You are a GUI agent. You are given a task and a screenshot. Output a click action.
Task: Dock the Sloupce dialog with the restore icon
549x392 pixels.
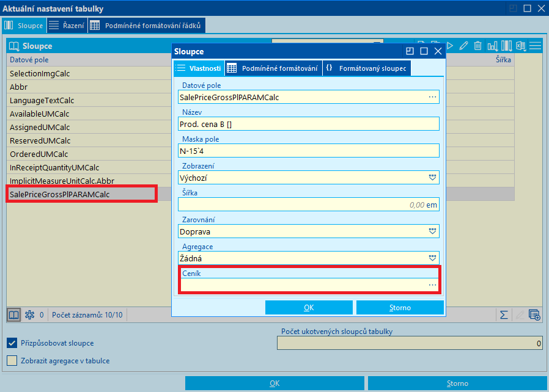click(x=410, y=51)
